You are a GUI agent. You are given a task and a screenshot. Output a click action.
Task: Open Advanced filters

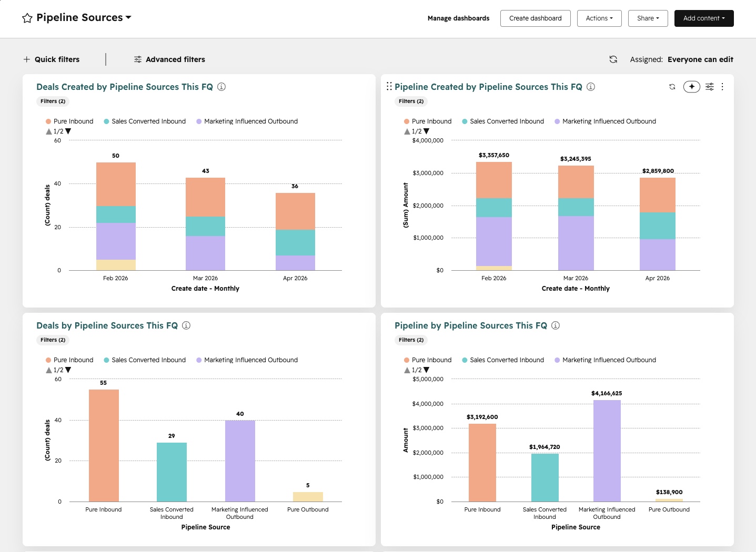pyautogui.click(x=169, y=59)
